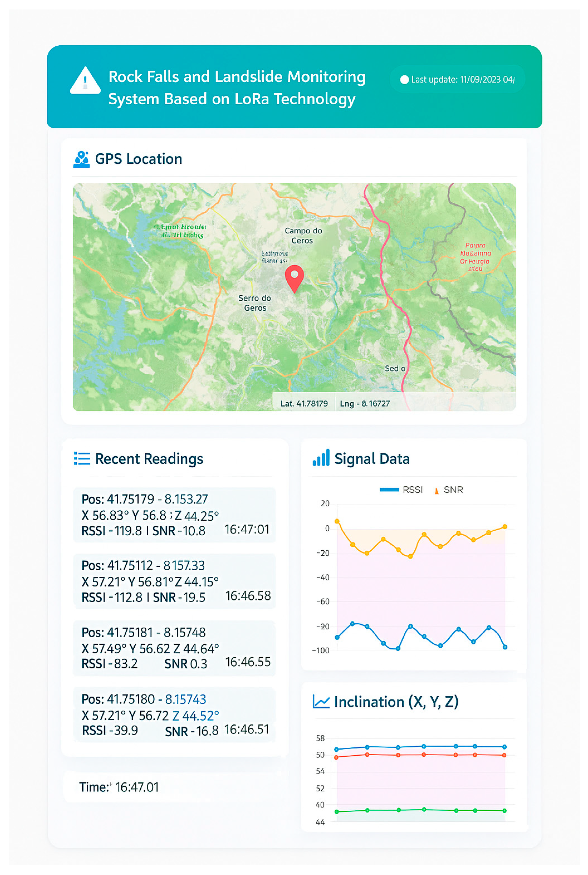588x875 pixels.
Task: Open the reading with RSSI -83.2
Action: (174, 648)
